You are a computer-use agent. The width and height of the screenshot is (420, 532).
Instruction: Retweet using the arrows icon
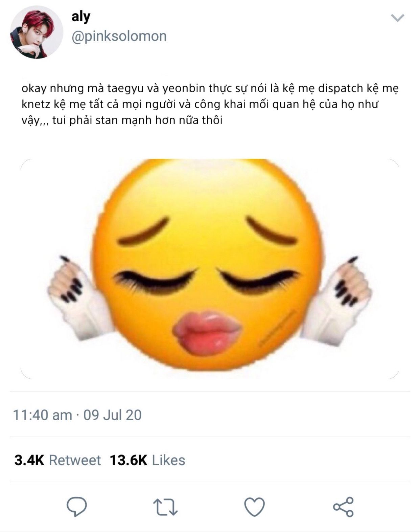click(165, 507)
